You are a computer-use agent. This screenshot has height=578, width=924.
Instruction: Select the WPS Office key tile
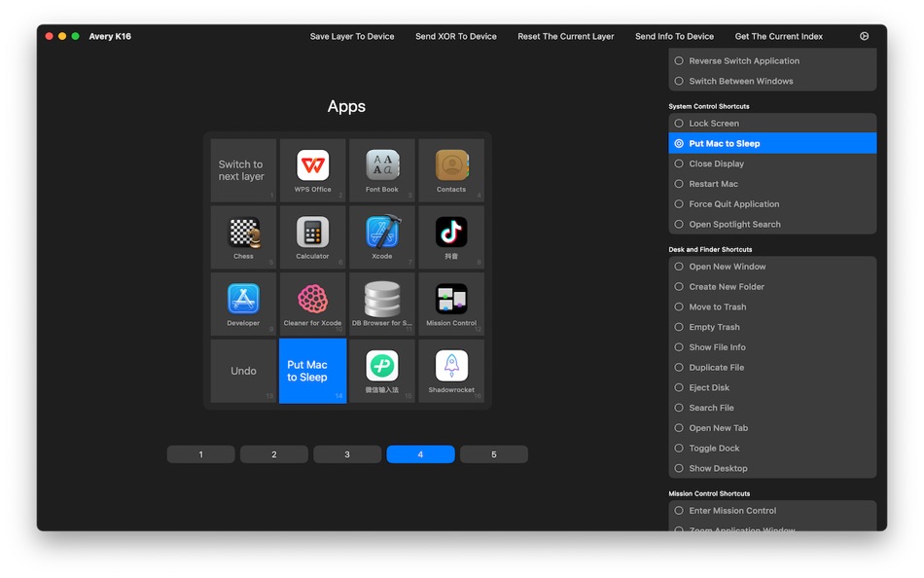click(312, 170)
